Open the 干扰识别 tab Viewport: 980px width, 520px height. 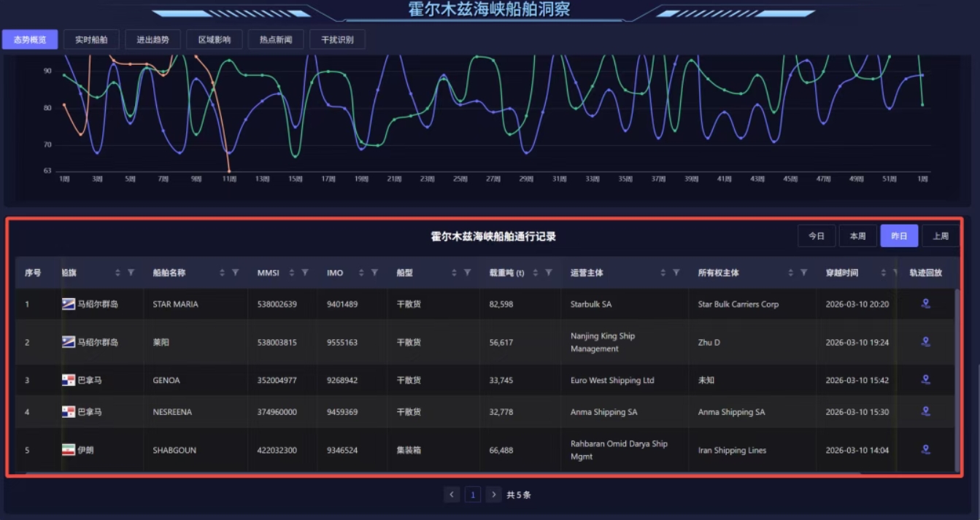click(337, 39)
